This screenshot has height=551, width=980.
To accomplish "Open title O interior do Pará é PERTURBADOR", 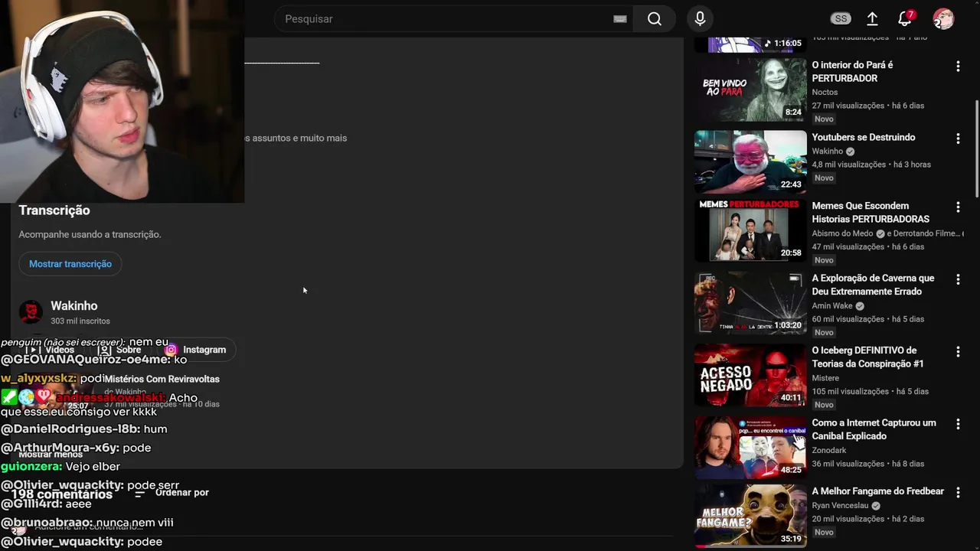I will tap(852, 72).
